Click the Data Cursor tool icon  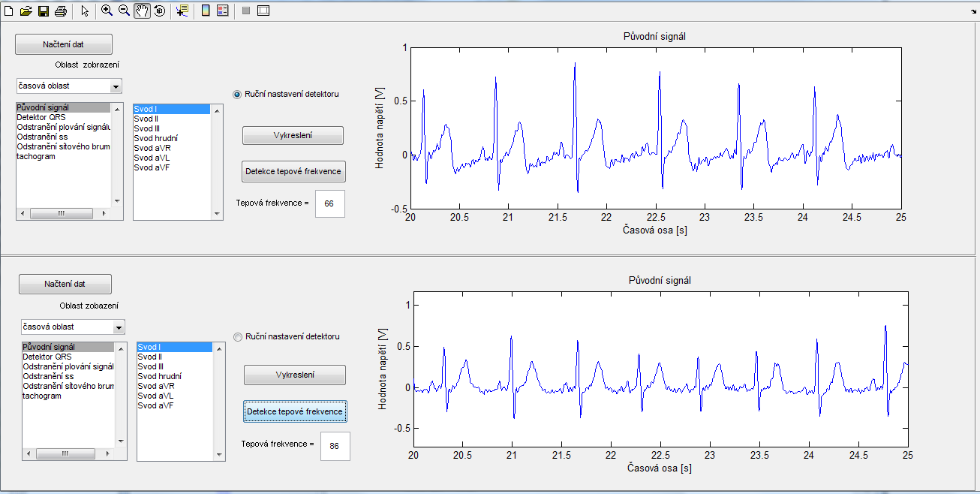point(182,11)
